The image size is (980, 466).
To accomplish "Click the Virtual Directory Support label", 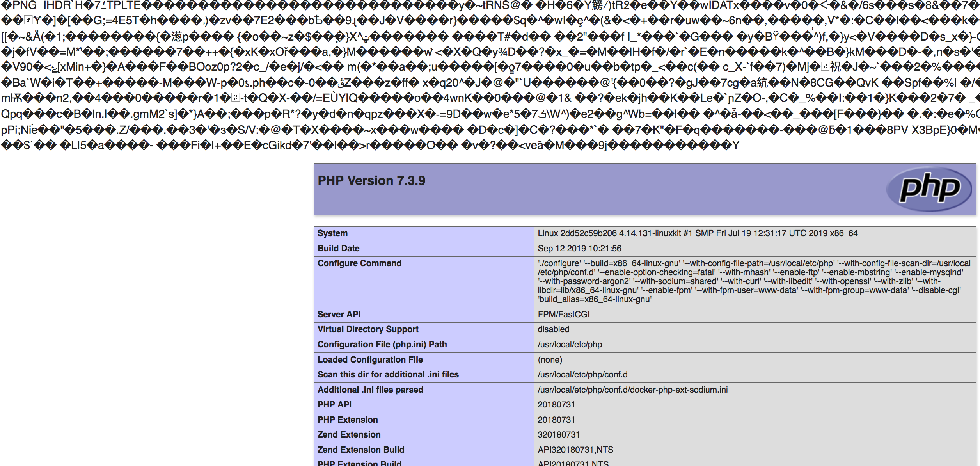I will [x=367, y=329].
